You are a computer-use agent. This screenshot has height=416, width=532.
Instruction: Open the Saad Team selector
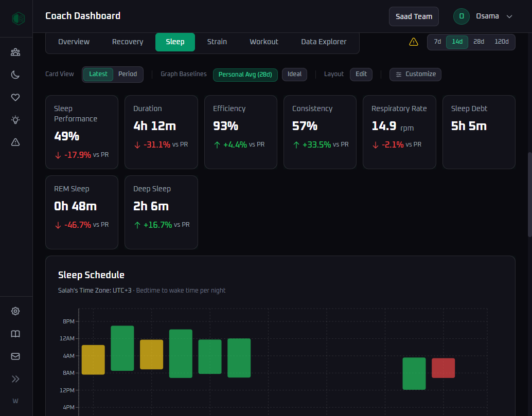pyautogui.click(x=414, y=16)
